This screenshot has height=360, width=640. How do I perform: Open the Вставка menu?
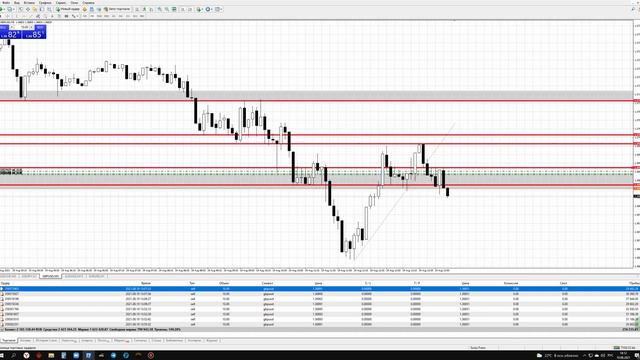[x=29, y=3]
